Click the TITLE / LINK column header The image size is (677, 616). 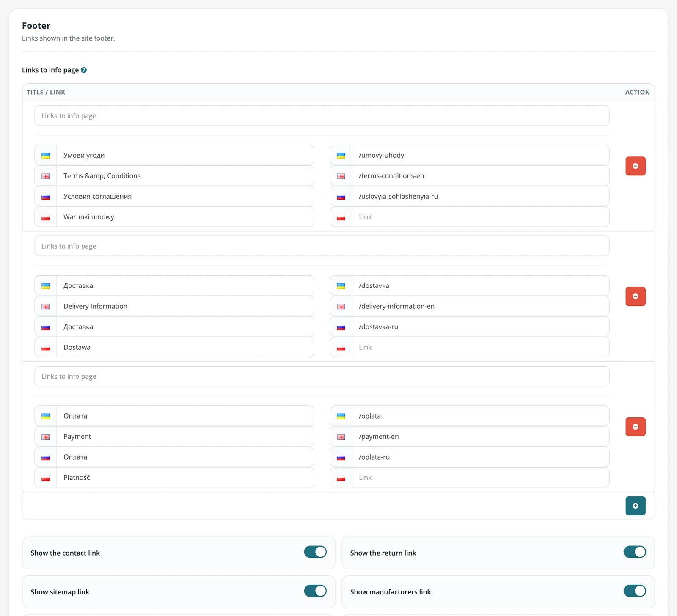[46, 92]
